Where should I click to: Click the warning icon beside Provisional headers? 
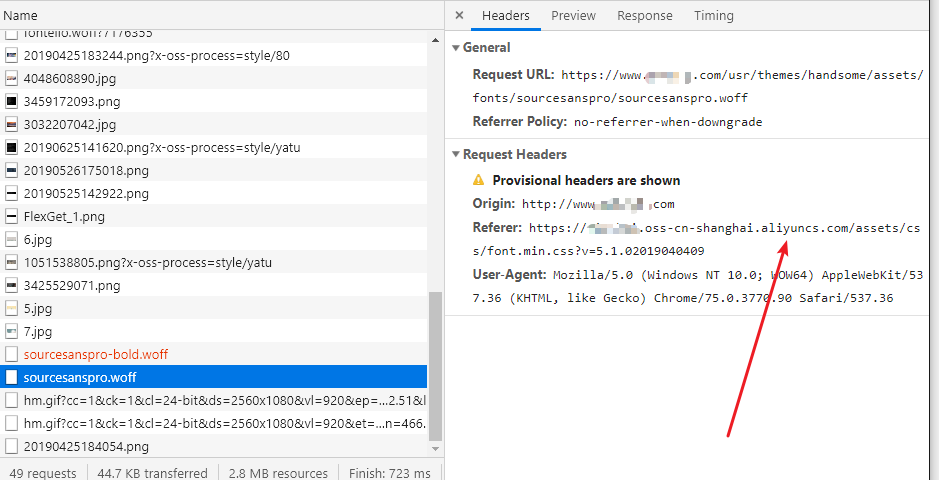[x=479, y=181]
